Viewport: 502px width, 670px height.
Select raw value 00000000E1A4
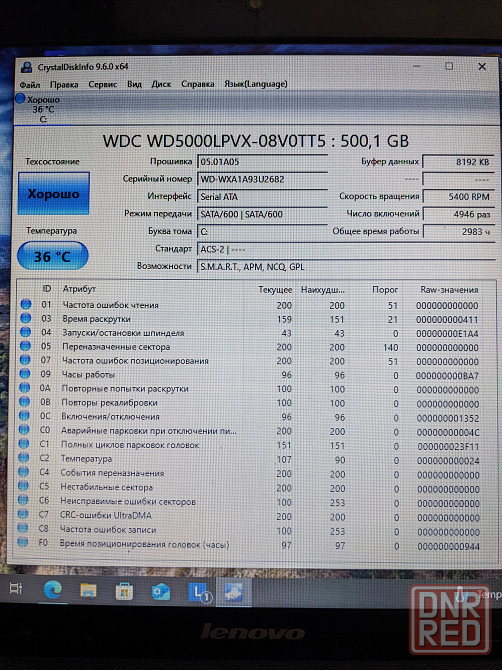click(x=448, y=334)
